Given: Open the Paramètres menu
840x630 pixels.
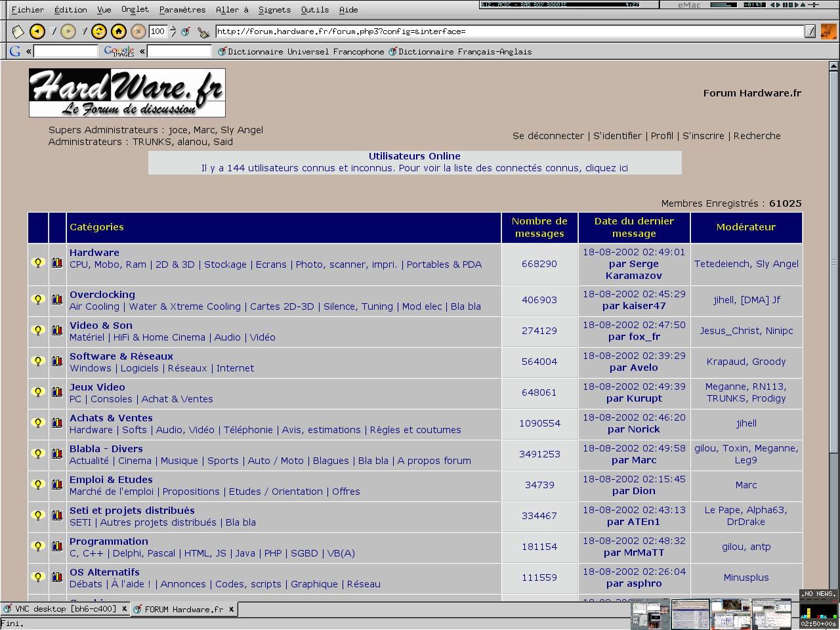Looking at the screenshot, I should (x=182, y=9).
